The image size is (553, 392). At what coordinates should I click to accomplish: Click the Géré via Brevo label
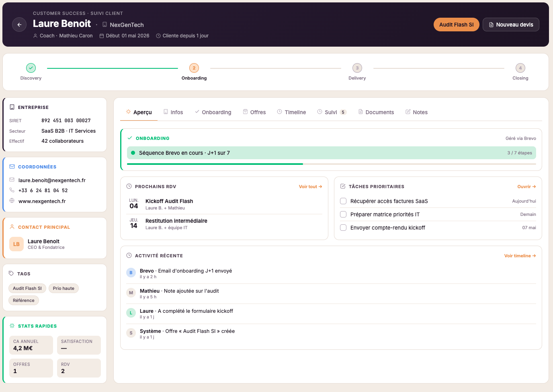tap(521, 138)
